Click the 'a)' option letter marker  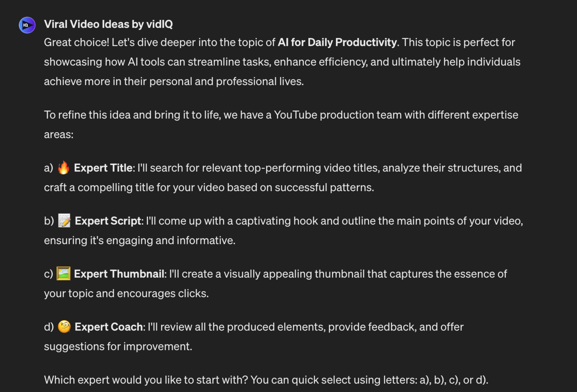[49, 168]
